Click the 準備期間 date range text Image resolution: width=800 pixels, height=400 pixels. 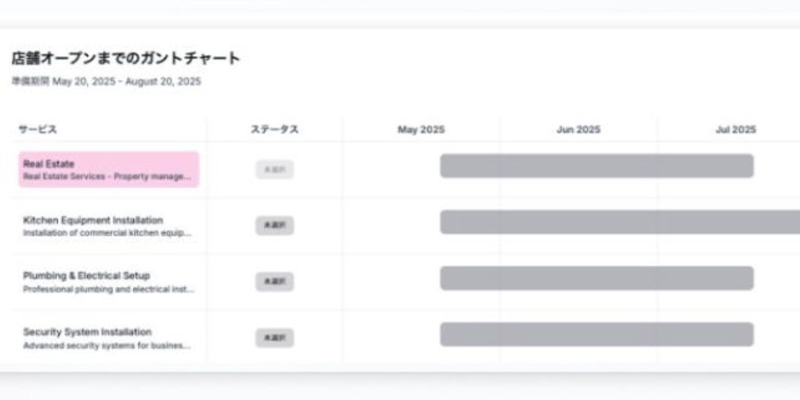[106, 82]
